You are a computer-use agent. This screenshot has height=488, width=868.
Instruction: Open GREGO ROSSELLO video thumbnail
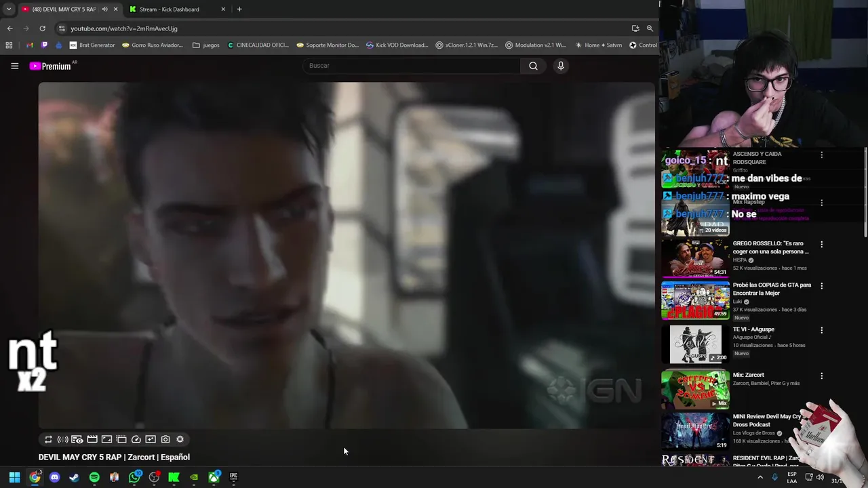coord(695,258)
